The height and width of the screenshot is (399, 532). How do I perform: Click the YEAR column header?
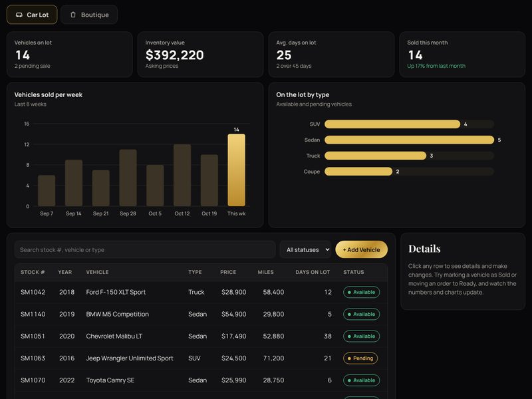click(x=65, y=272)
